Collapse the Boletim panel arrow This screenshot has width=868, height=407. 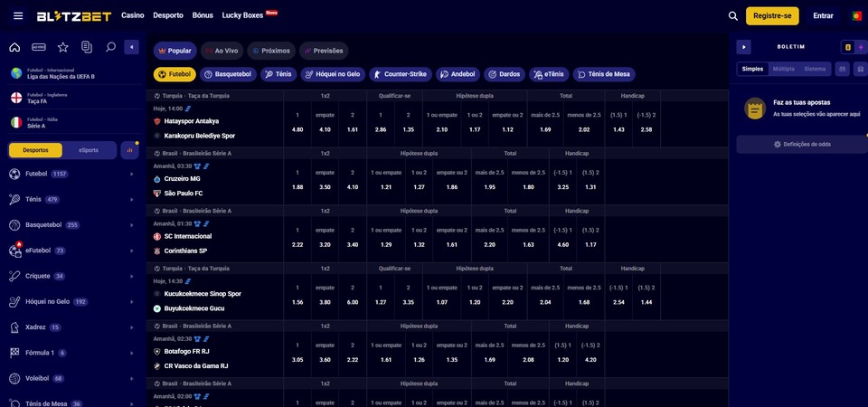point(743,47)
